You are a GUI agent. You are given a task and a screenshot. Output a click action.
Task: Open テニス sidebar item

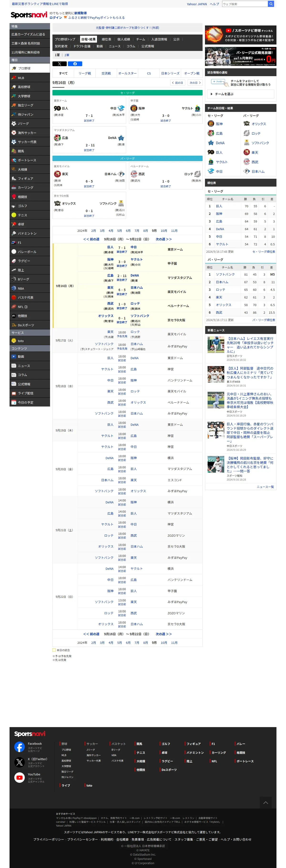pyautogui.click(x=30, y=215)
